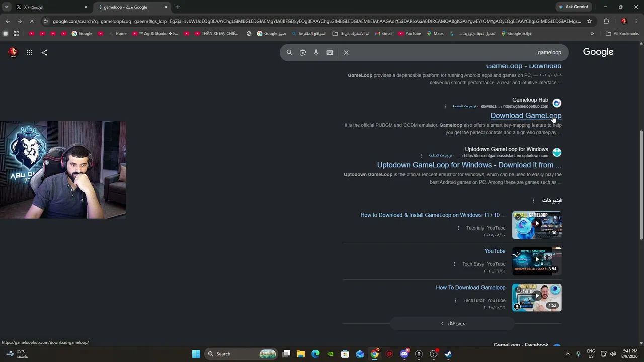Close the gameloop search tab
Screen dimensions: 644x362
click(166, 7)
